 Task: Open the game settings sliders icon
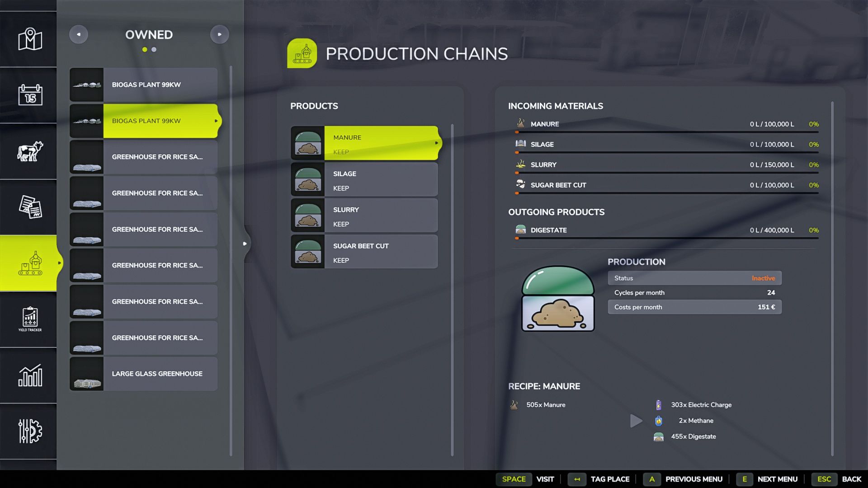30,431
